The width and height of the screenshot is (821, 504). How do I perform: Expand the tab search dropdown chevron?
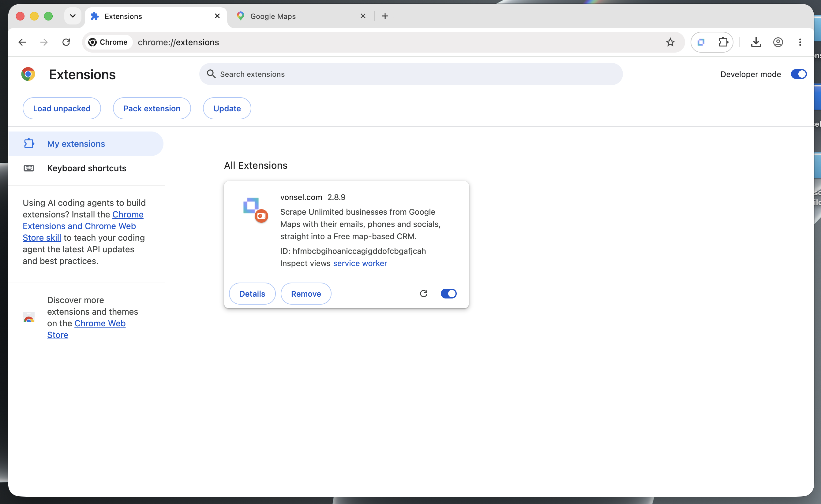coord(73,16)
